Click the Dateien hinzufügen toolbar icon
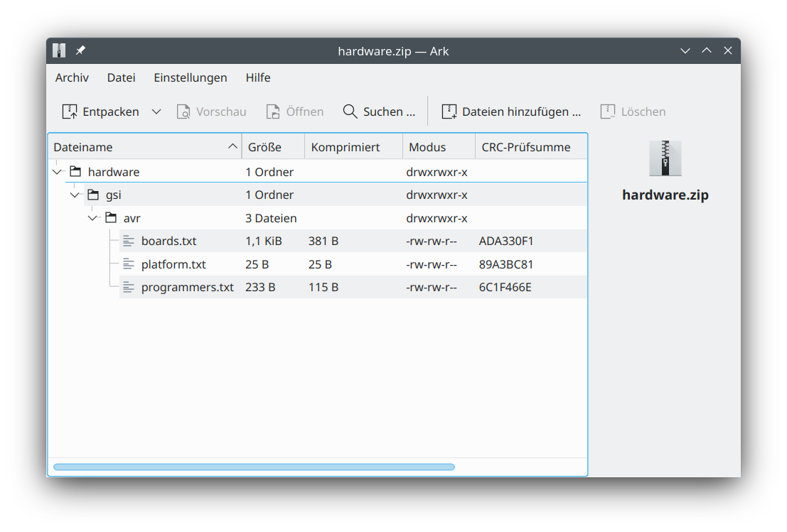This screenshot has width=787, height=532. click(x=449, y=111)
